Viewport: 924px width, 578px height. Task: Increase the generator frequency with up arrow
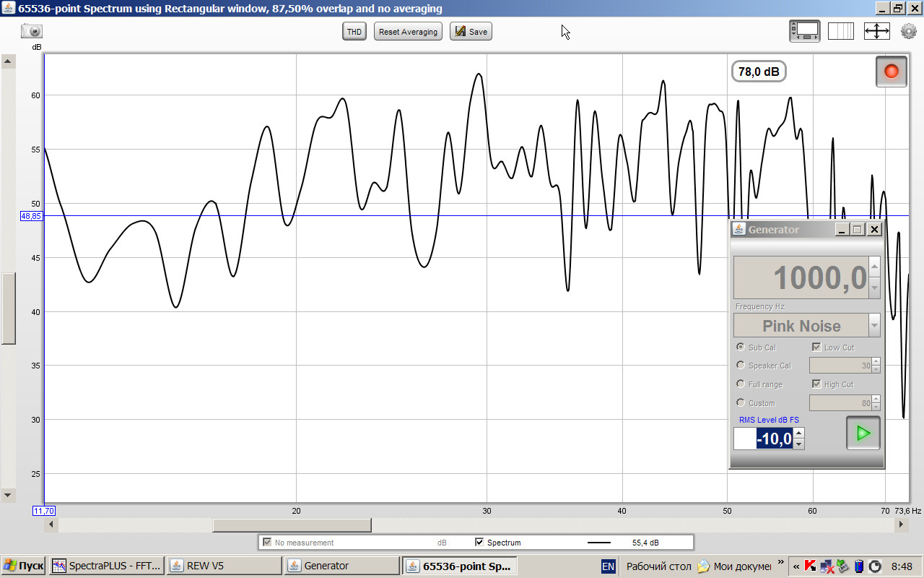[874, 267]
